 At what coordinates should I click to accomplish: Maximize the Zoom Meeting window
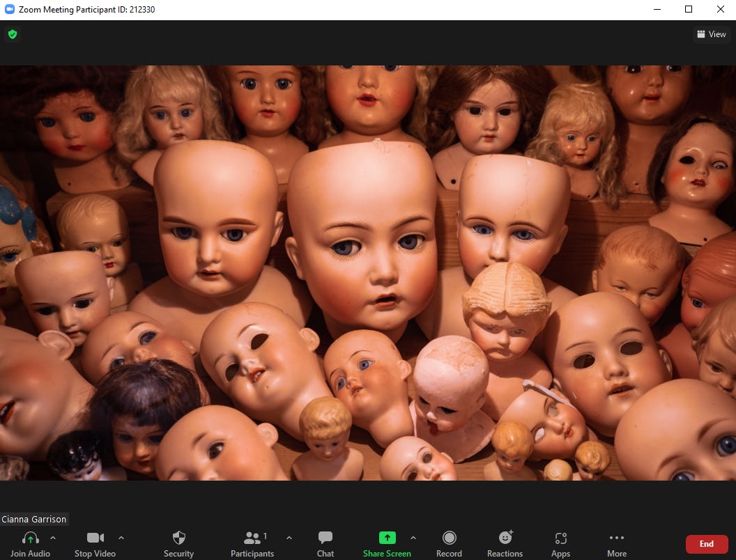tap(689, 10)
